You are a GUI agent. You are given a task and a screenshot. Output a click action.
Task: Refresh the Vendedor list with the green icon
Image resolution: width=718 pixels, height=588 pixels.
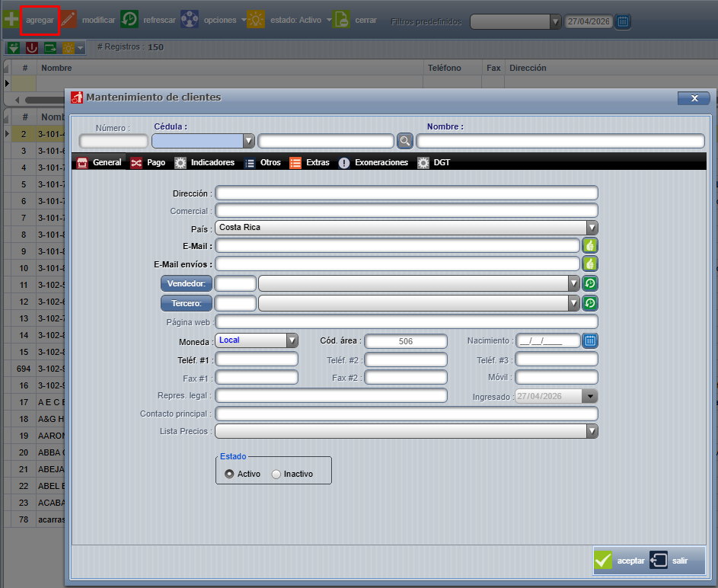pos(590,283)
